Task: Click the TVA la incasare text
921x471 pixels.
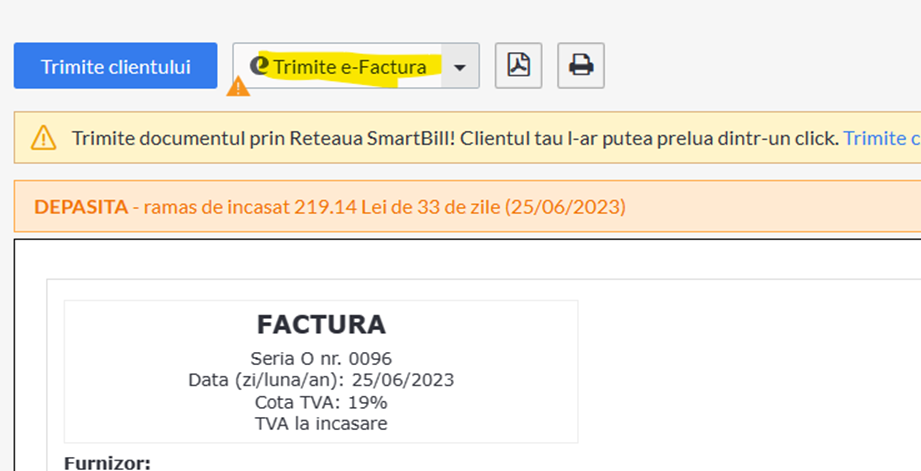Action: 321,423
